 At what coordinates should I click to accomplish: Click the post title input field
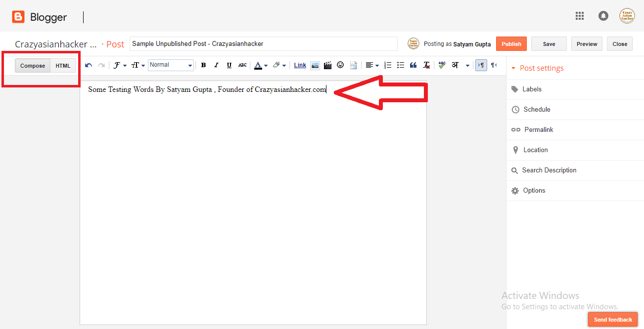click(263, 43)
